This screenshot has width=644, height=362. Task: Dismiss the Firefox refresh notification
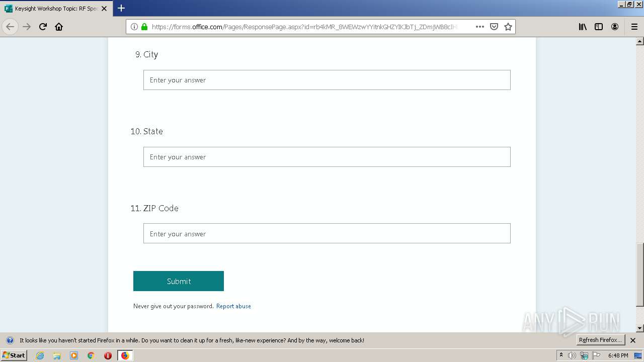point(633,340)
